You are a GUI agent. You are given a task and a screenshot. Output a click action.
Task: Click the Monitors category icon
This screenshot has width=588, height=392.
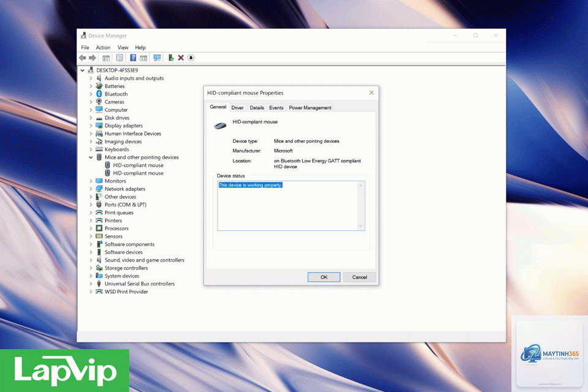pyautogui.click(x=99, y=181)
